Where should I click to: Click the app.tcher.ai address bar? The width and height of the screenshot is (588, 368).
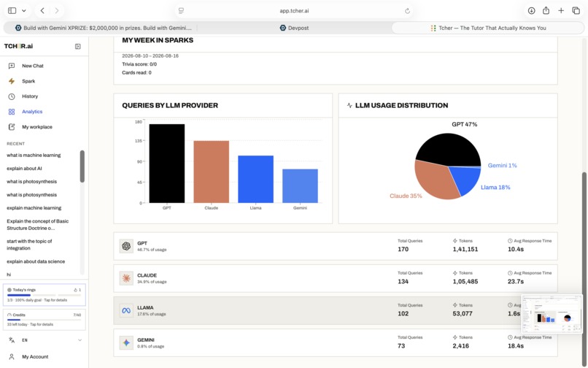pyautogui.click(x=294, y=11)
